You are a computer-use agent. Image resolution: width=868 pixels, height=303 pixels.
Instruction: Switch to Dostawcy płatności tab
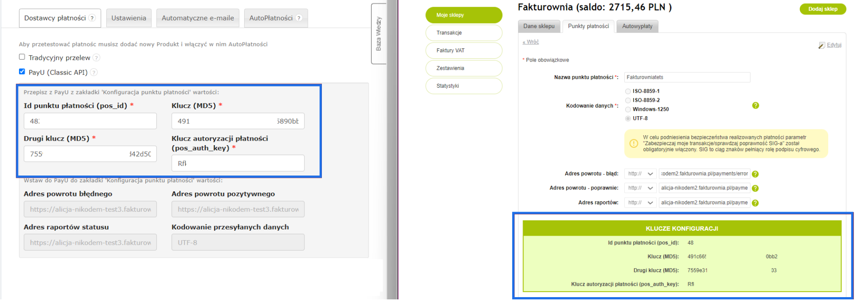[60, 18]
